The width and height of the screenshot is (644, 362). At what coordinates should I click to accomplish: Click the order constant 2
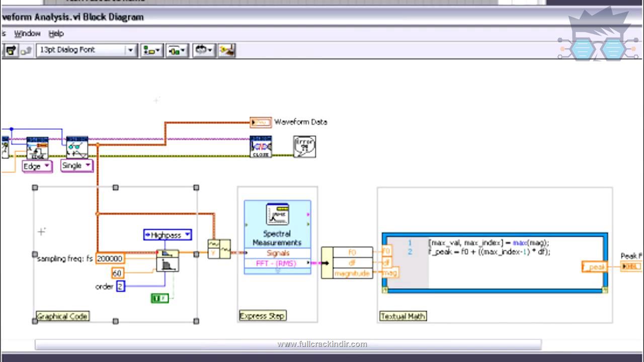[x=120, y=287]
